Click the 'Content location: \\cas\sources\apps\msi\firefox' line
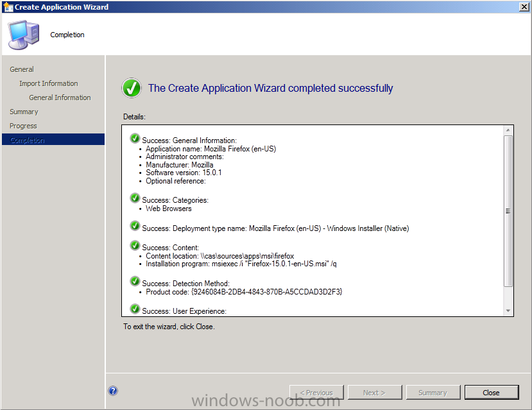The image size is (532, 410). [220, 256]
